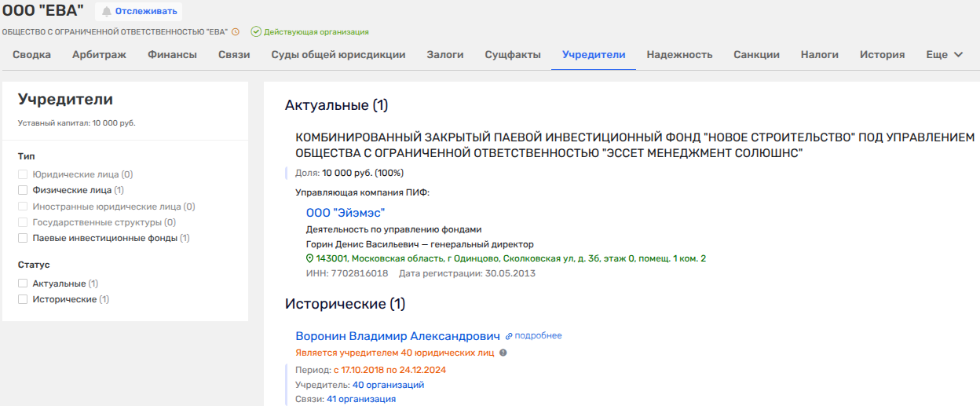Enable the Физические лица checkbox
This screenshot has width=980, height=406.
(x=23, y=190)
